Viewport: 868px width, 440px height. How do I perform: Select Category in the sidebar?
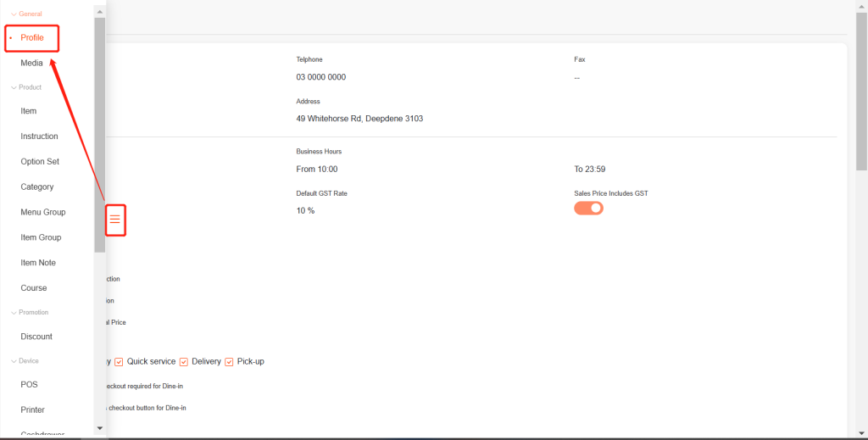click(37, 187)
